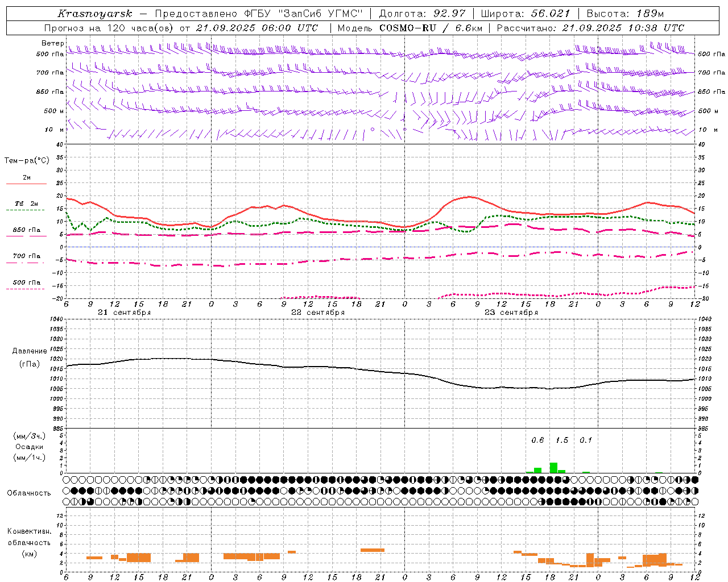Click the 'Ветер' wind panel label
Viewport: 728px width, 582px height.
(x=52, y=44)
